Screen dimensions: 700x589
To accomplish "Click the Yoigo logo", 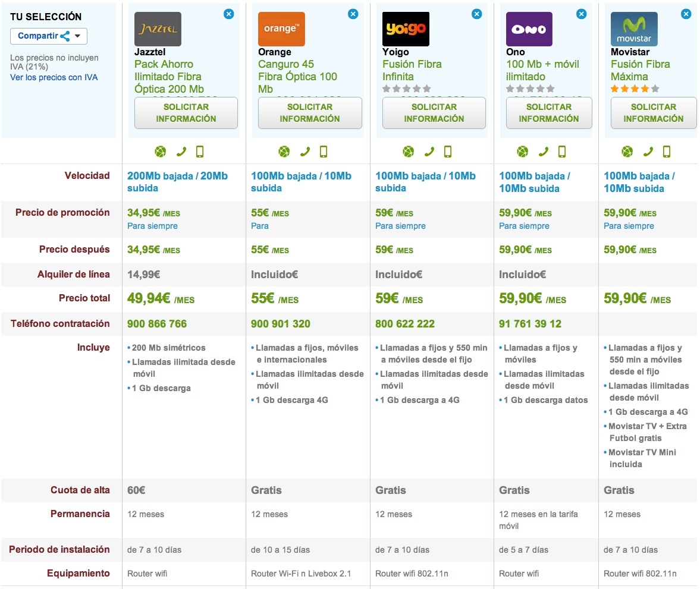I will coord(406,29).
